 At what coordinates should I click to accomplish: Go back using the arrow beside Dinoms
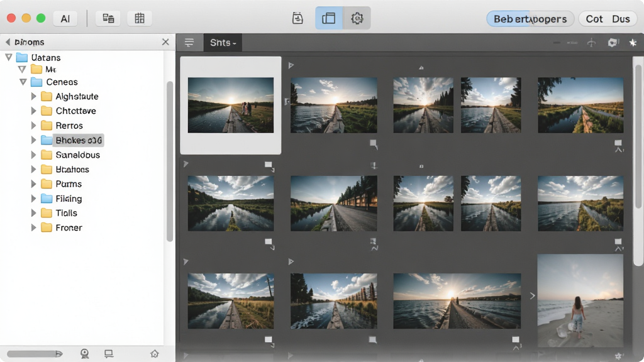pyautogui.click(x=8, y=42)
